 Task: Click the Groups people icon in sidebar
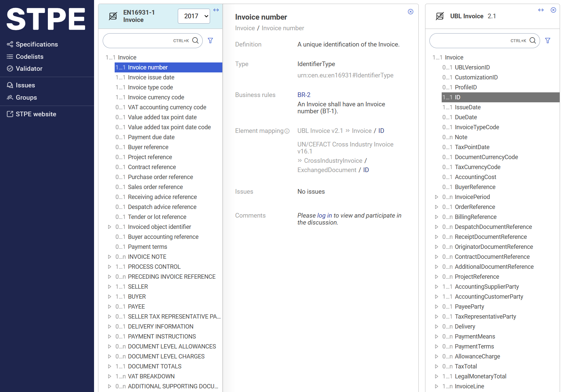pyautogui.click(x=10, y=97)
